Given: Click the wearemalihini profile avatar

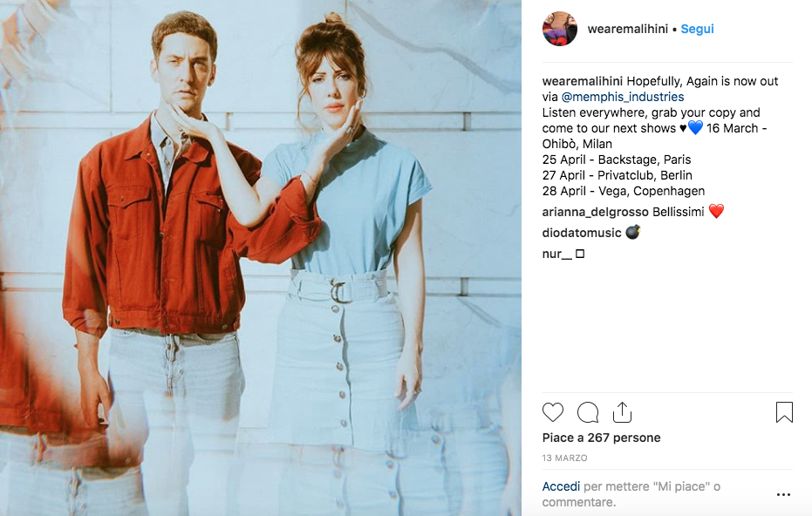Looking at the screenshot, I should click(x=560, y=29).
